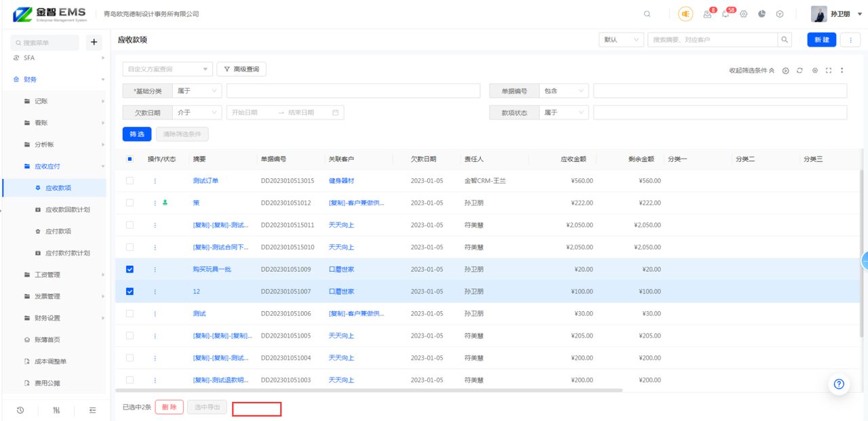Focus the 搜索摘要、对应客户 search field
The height and width of the screenshot is (421, 868).
pos(712,40)
